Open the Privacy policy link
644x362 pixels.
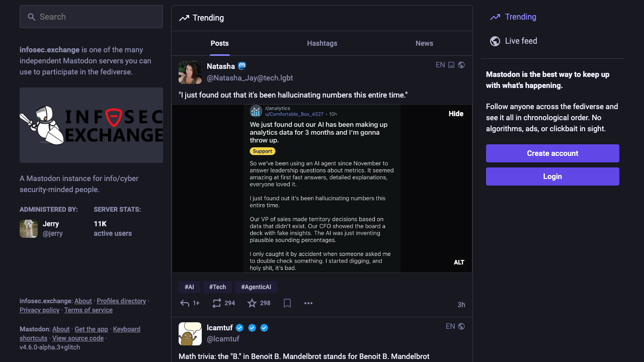pyautogui.click(x=39, y=310)
